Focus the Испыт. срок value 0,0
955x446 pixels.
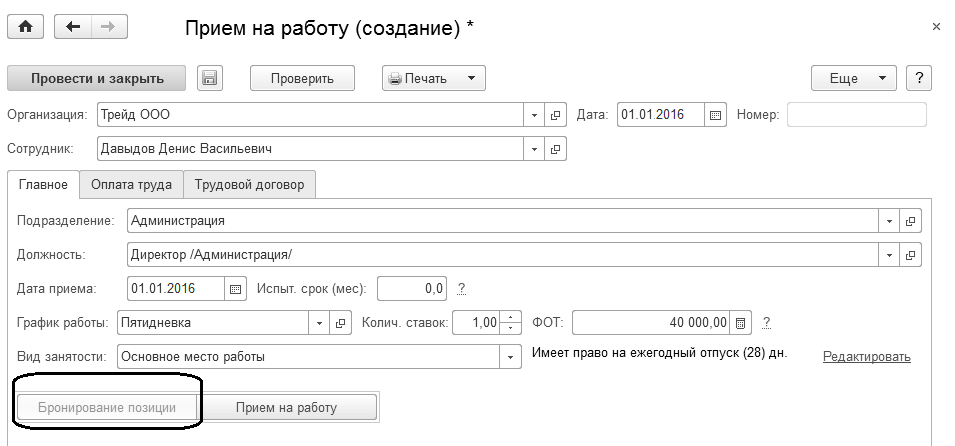(412, 289)
